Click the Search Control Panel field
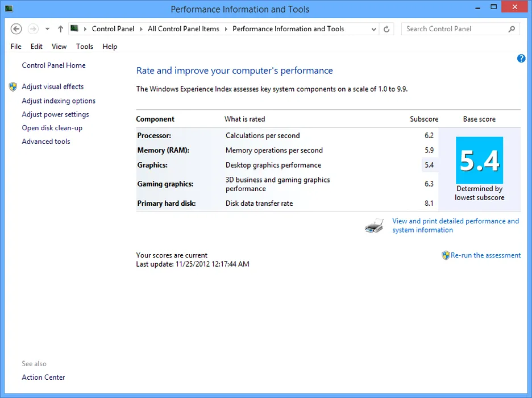Viewport: 532px width, 398px height. (454, 29)
